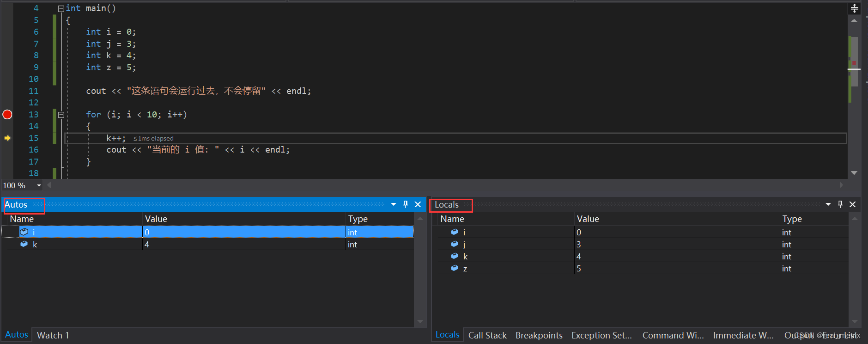The height and width of the screenshot is (344, 868).
Task: Click line number 16 in the gutter
Action: pyautogui.click(x=34, y=150)
